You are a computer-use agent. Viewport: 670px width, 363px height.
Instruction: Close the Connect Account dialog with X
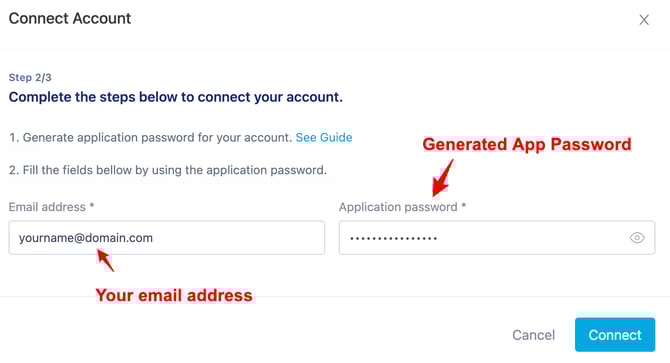pyautogui.click(x=644, y=20)
